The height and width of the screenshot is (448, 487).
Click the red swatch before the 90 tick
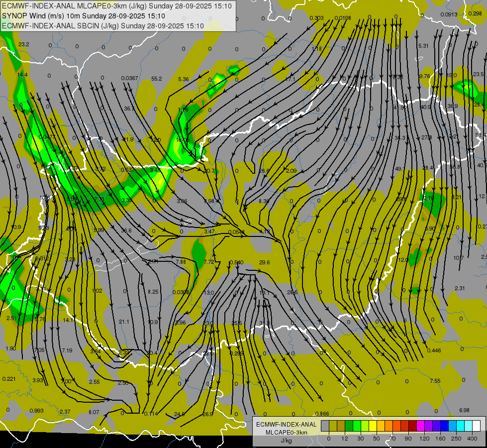[x=405, y=426]
